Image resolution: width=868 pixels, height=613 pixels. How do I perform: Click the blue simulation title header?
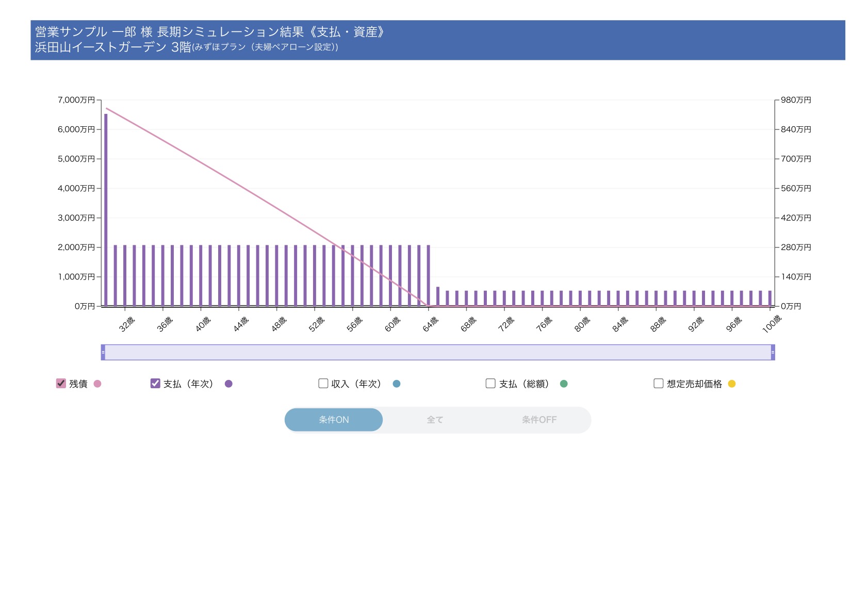[437, 40]
